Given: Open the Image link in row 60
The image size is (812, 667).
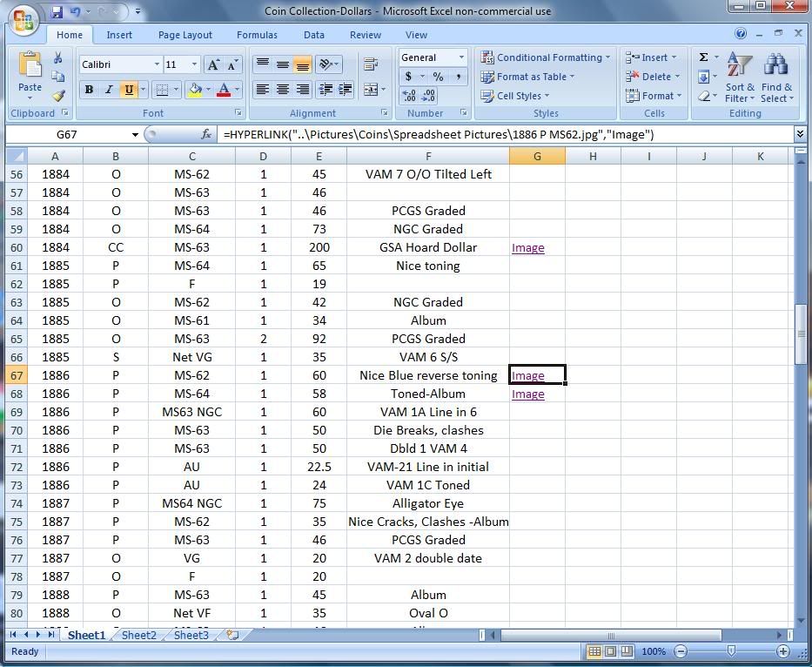Looking at the screenshot, I should (527, 247).
